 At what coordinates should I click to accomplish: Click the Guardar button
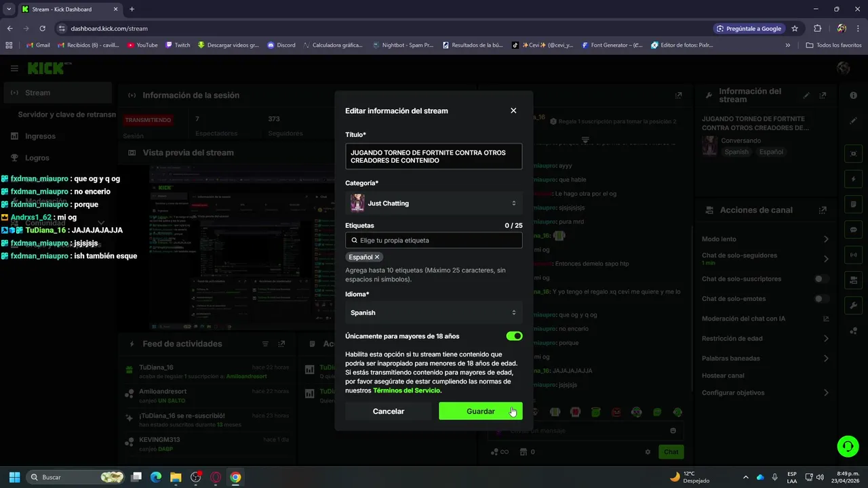coord(481,411)
